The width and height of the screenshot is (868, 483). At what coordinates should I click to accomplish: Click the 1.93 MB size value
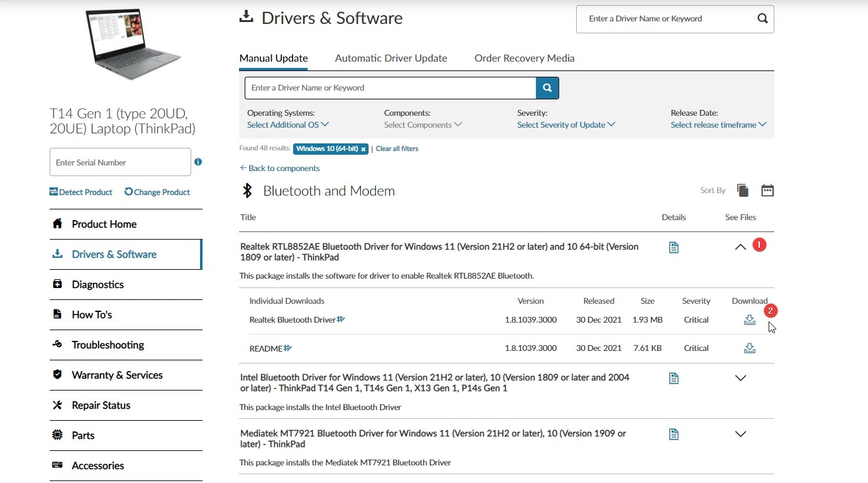pyautogui.click(x=647, y=319)
